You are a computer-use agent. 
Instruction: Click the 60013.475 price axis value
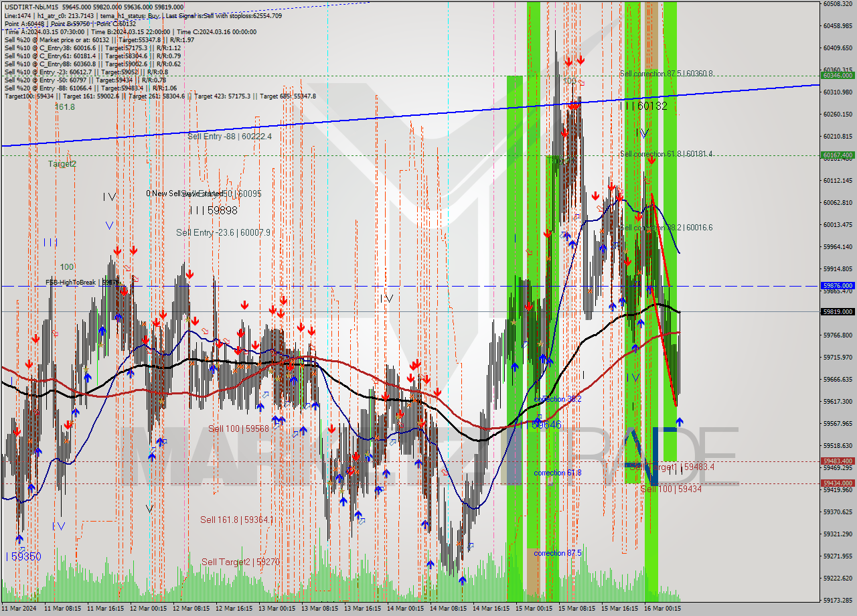838,224
